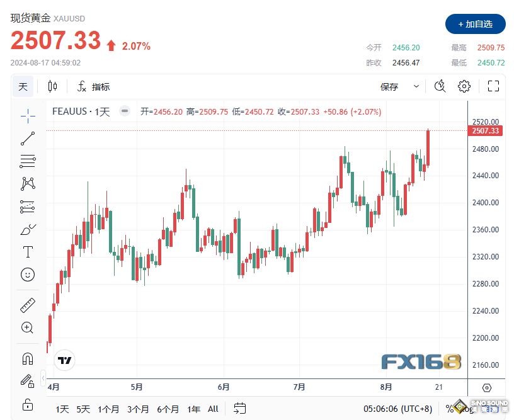The height and width of the screenshot is (420, 514).
Task: Click the 今开 2456.20 value
Action: pos(406,48)
